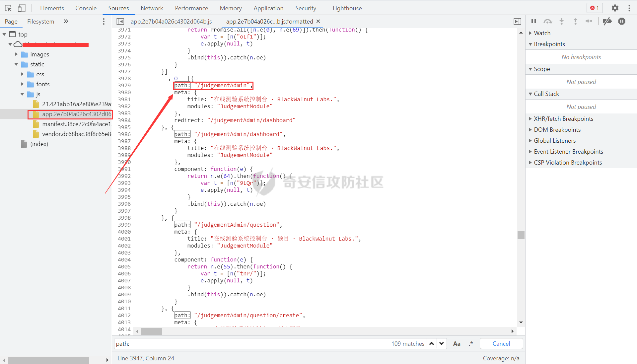This screenshot has width=637, height=364.
Task: Toggle match case Aa in search
Action: click(457, 343)
